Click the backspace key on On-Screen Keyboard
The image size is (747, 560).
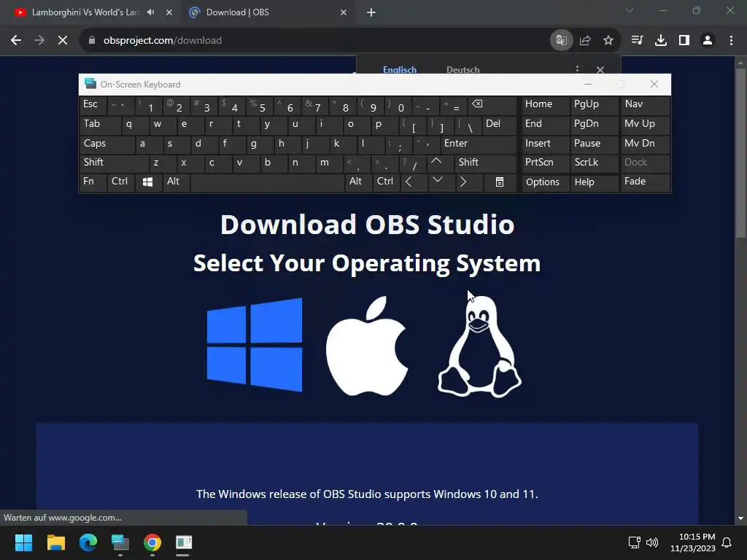[x=492, y=105]
